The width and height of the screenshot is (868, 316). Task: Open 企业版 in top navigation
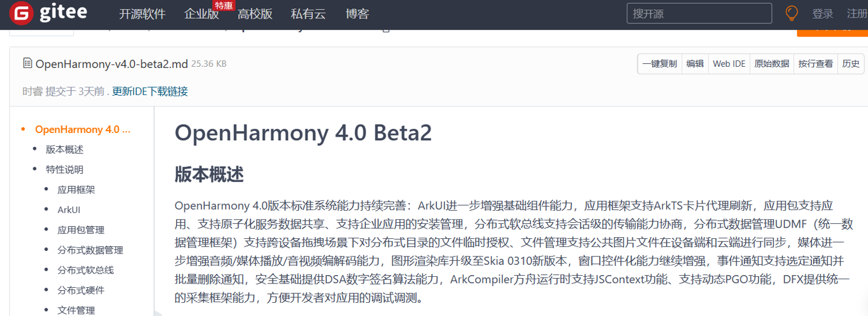pos(201,14)
